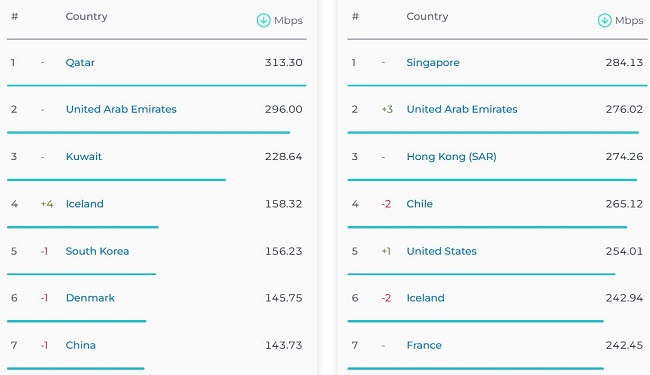Select the 242.94 Mbps value
The width and height of the screenshot is (650, 375).
tap(624, 298)
